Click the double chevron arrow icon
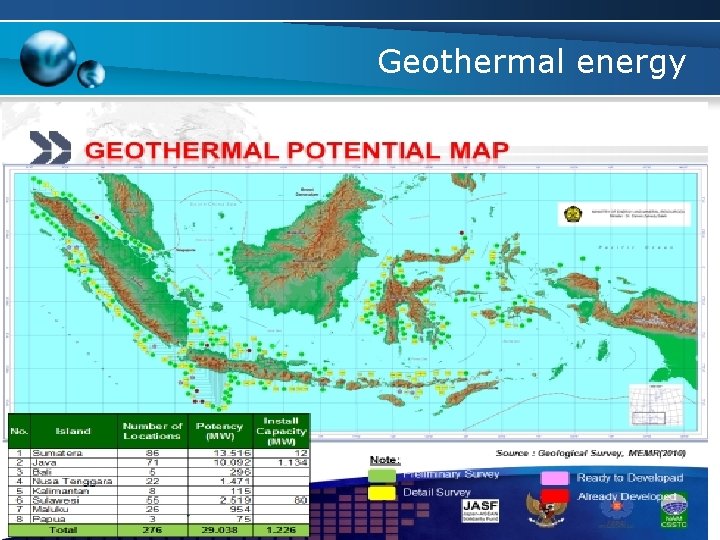Screen dimensions: 720x540 (x=51, y=147)
